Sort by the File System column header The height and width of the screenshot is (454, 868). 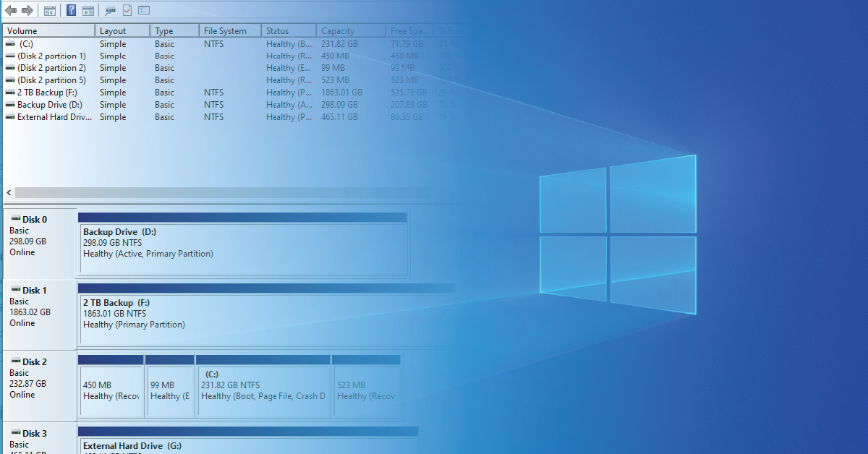click(224, 30)
